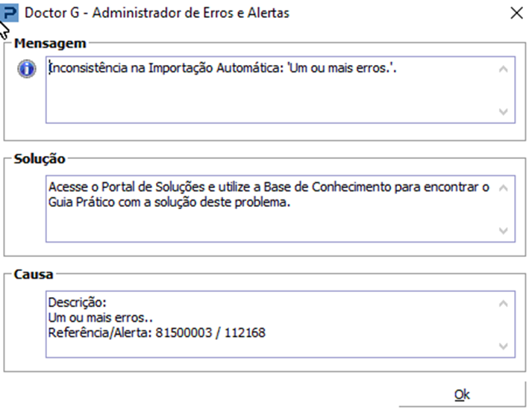532x413 pixels.
Task: Click the Mensagem group label
Action: point(50,43)
